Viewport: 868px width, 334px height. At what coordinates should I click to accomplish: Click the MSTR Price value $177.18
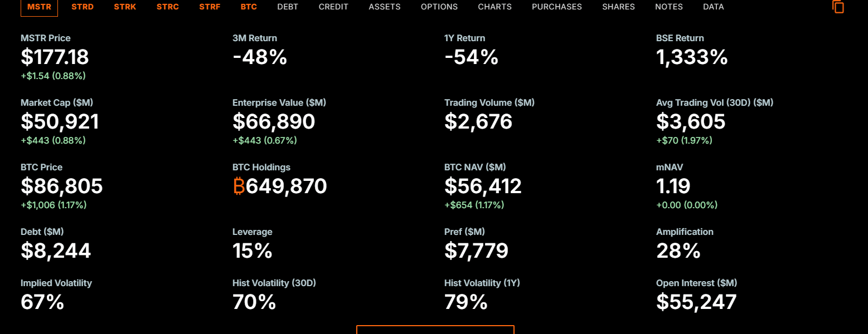tap(55, 57)
